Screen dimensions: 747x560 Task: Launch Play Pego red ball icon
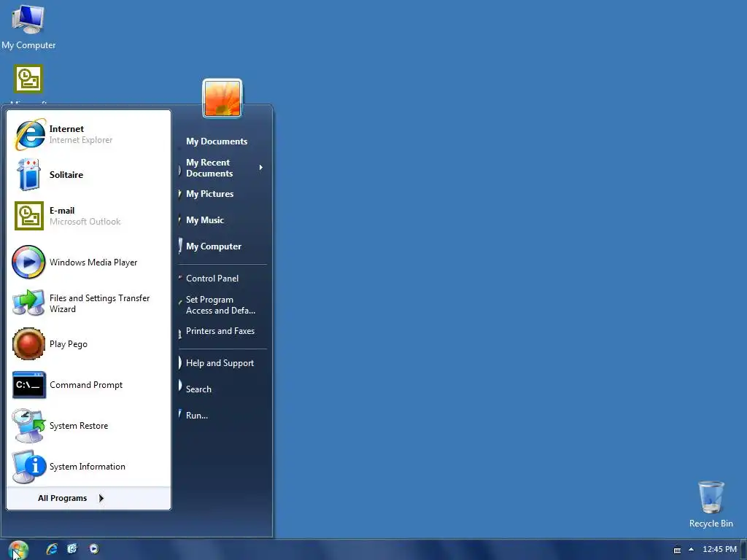pos(28,344)
